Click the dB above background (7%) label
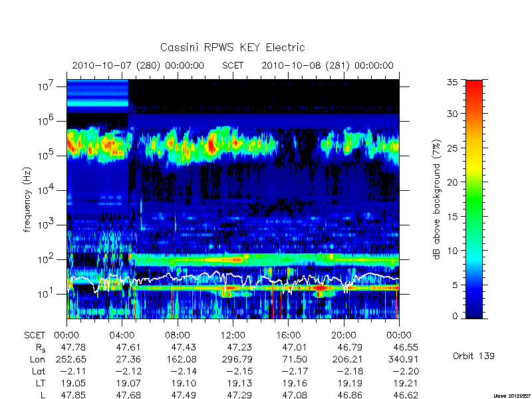Screen dimensions: 532x399 [437, 199]
